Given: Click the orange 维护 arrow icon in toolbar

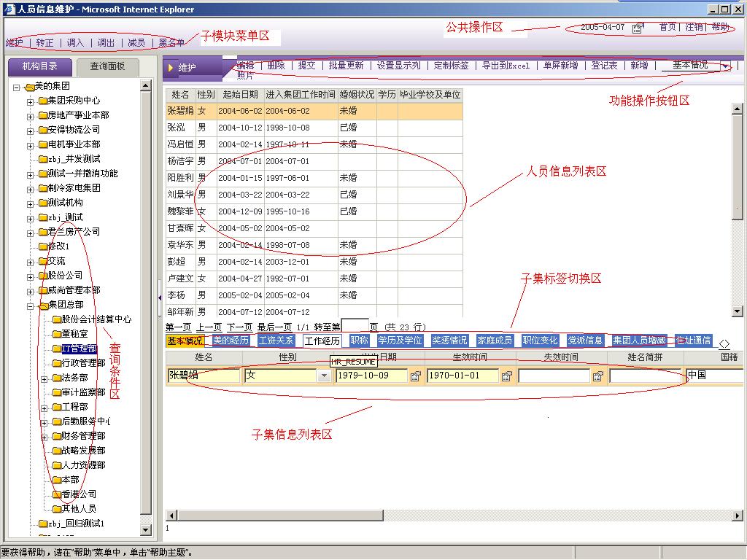Looking at the screenshot, I should click(172, 66).
